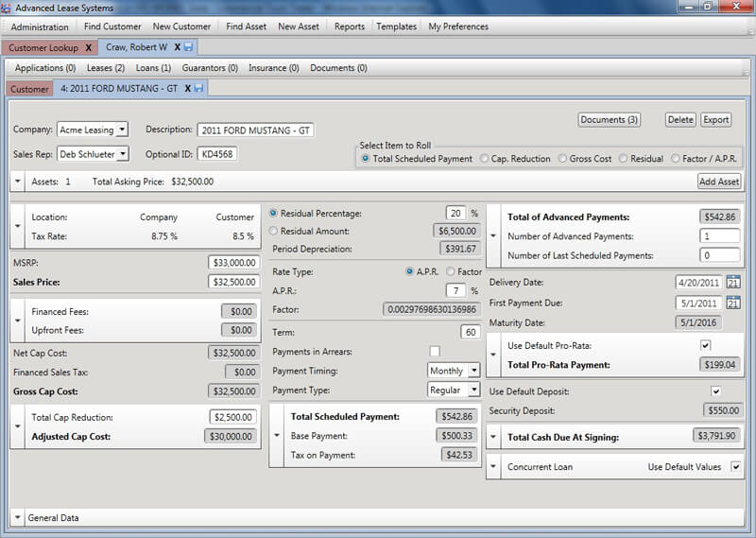The width and height of the screenshot is (756, 538).
Task: Click the Advanced Lease Systems app icon
Action: coord(8,8)
